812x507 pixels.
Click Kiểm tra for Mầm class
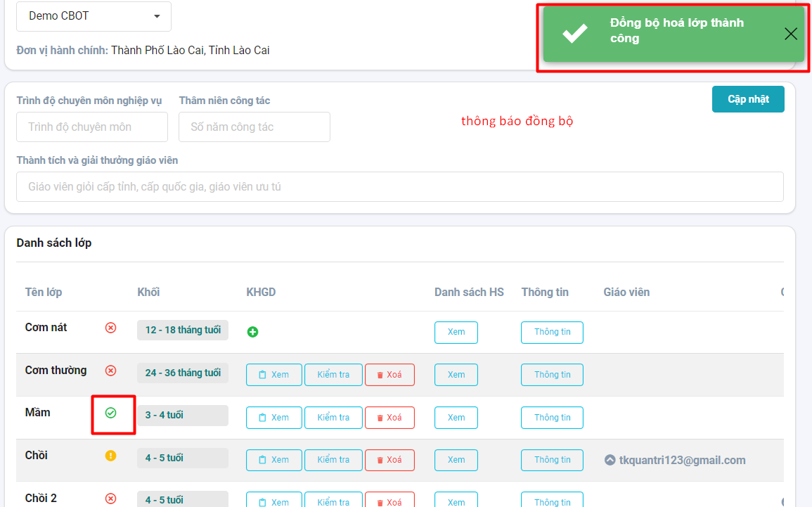coord(333,418)
